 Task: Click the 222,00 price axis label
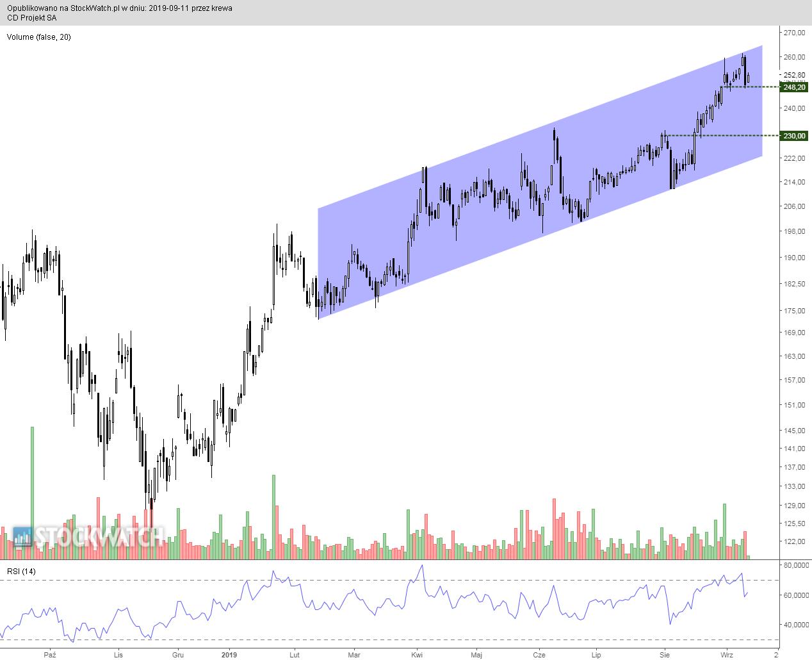pyautogui.click(x=795, y=158)
